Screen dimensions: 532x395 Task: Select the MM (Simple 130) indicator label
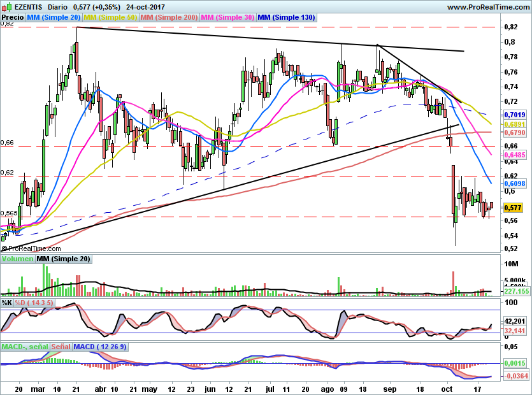286,18
